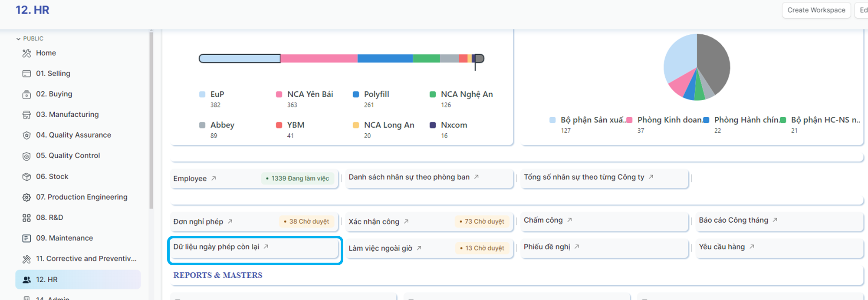Open the 09. Maintenance workspace
Viewport: 868px width, 300px height.
click(x=64, y=238)
